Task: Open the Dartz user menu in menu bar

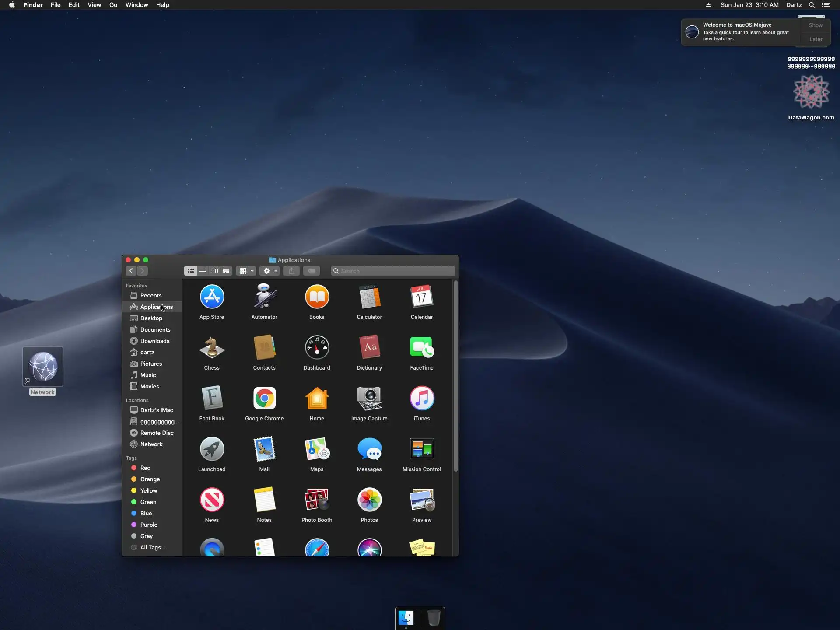Action: pyautogui.click(x=794, y=5)
